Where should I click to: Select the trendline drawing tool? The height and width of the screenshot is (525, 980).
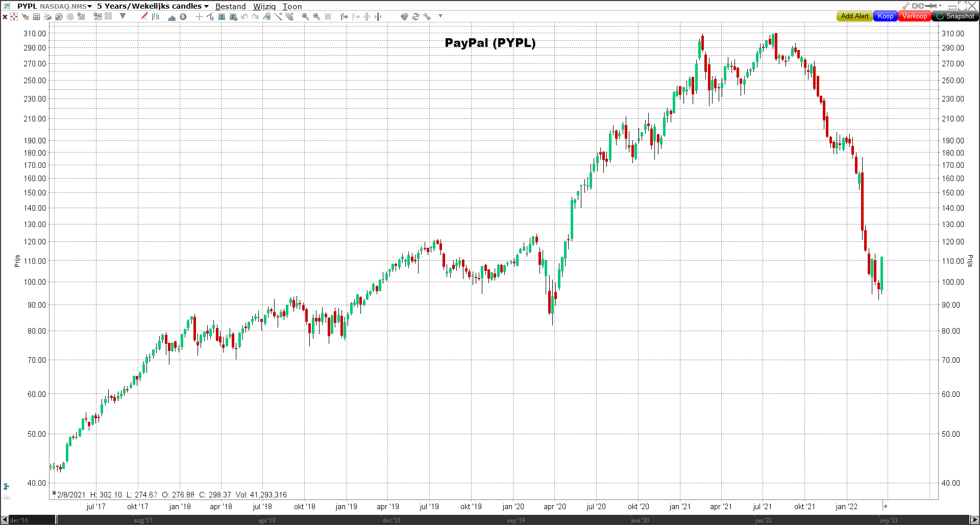point(278,16)
